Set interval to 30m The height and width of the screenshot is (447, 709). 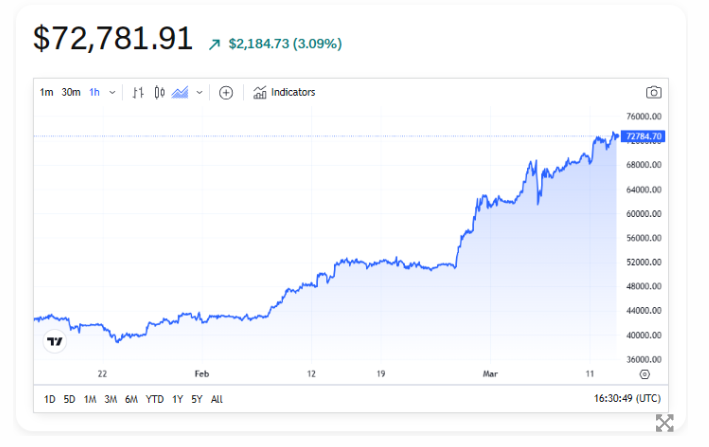pyautogui.click(x=70, y=93)
